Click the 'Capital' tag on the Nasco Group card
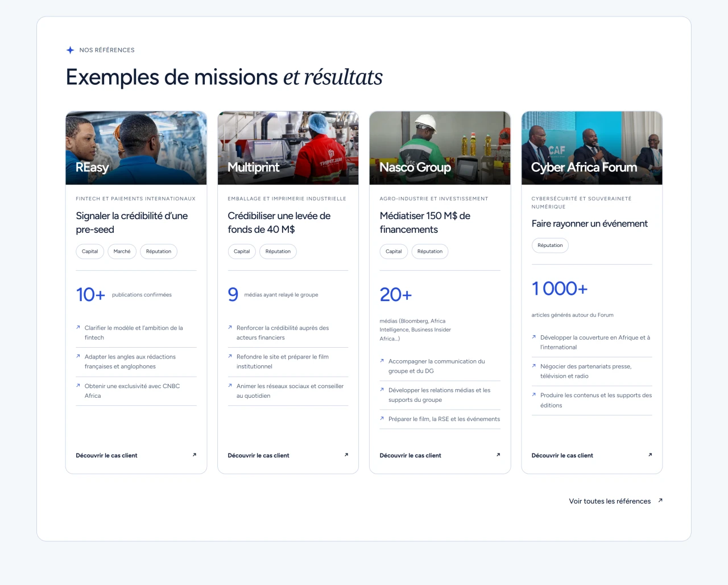 (394, 252)
